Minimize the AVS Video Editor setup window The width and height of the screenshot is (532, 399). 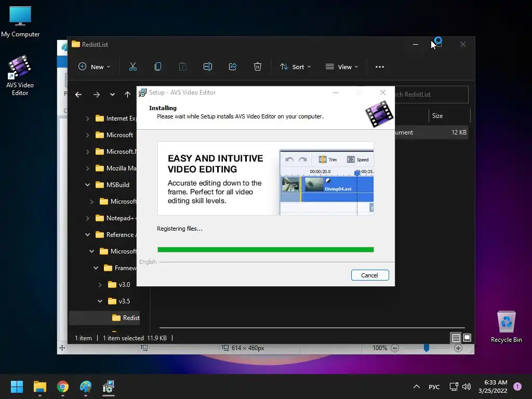tap(336, 92)
